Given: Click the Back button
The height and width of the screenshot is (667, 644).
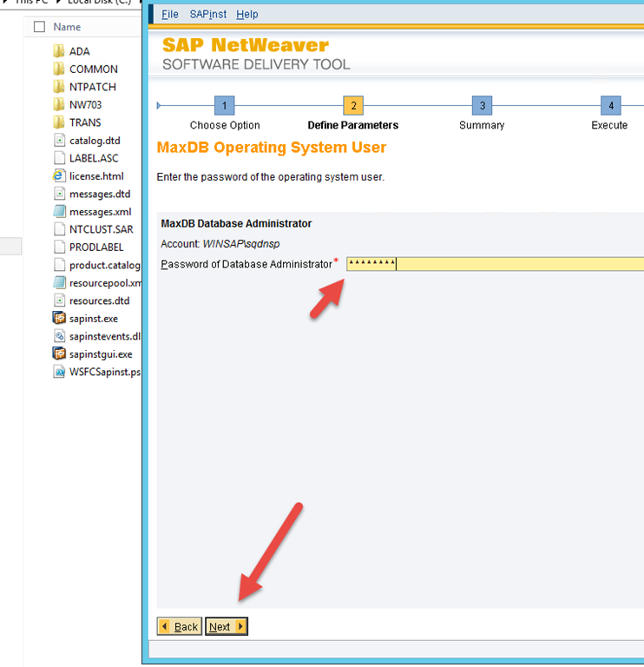Looking at the screenshot, I should [180, 626].
